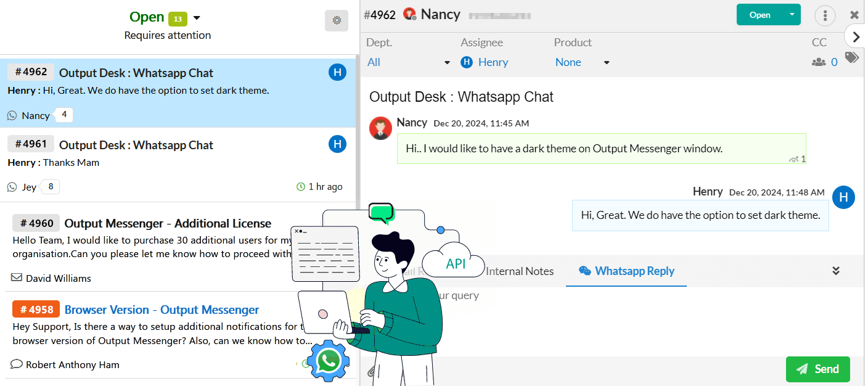868x386 pixels.
Task: Select Henry's reply about dark theme option
Action: tap(700, 215)
